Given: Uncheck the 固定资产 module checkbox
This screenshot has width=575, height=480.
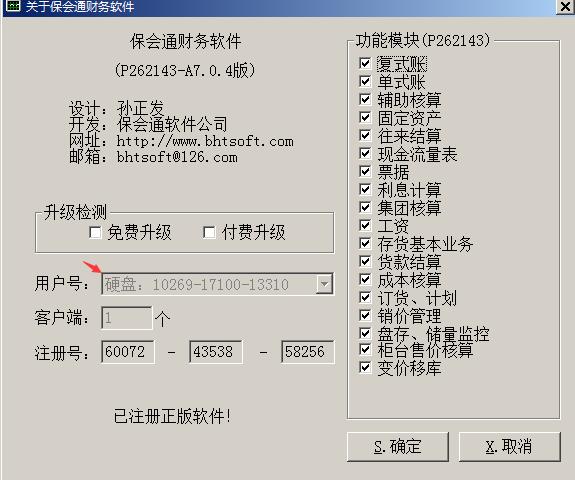Looking at the screenshot, I should pos(365,117).
